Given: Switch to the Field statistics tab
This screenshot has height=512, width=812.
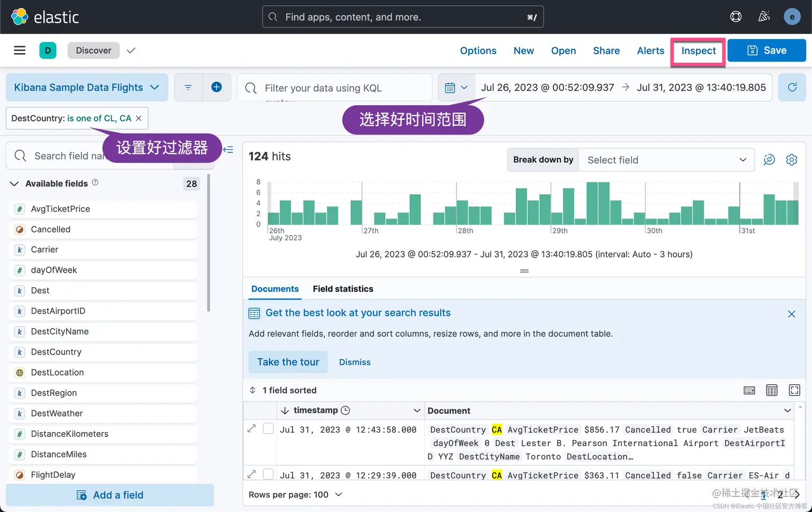Looking at the screenshot, I should coord(343,289).
